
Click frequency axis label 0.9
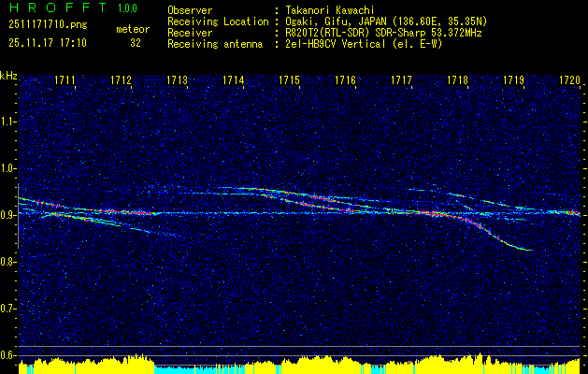point(7,215)
